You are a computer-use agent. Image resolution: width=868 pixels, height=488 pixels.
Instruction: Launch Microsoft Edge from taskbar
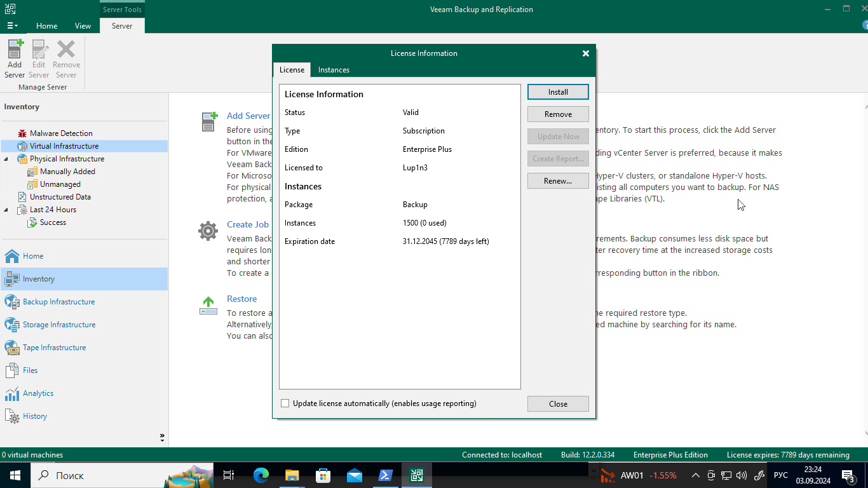[x=261, y=475]
